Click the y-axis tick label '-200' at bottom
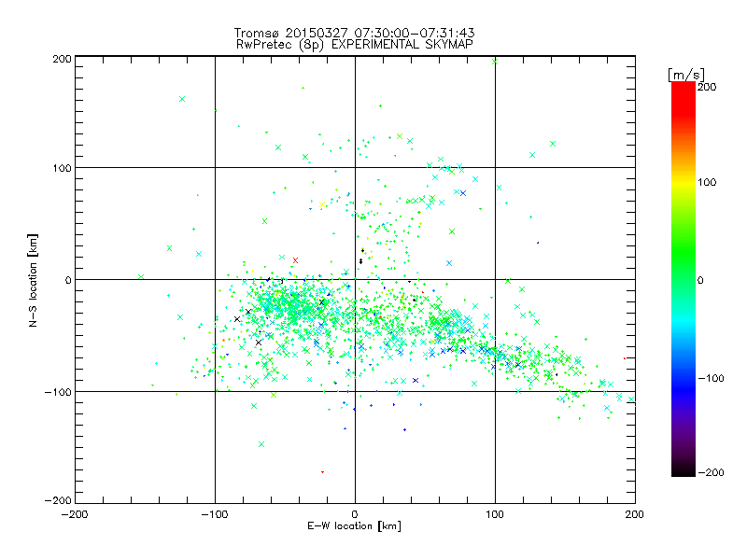This screenshot has height=560, width=747. pyautogui.click(x=58, y=500)
